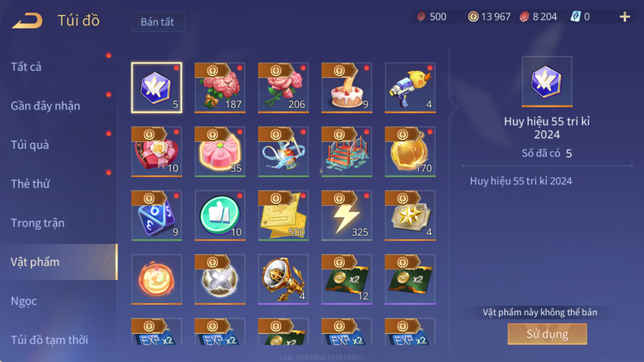Click the Bán tất button
The image size is (644, 362).
point(157,22)
